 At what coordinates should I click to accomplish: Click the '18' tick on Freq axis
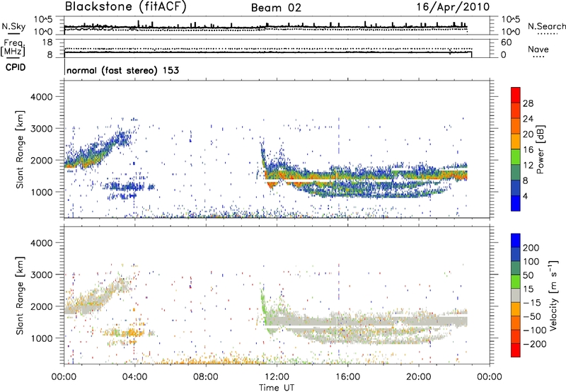point(47,42)
